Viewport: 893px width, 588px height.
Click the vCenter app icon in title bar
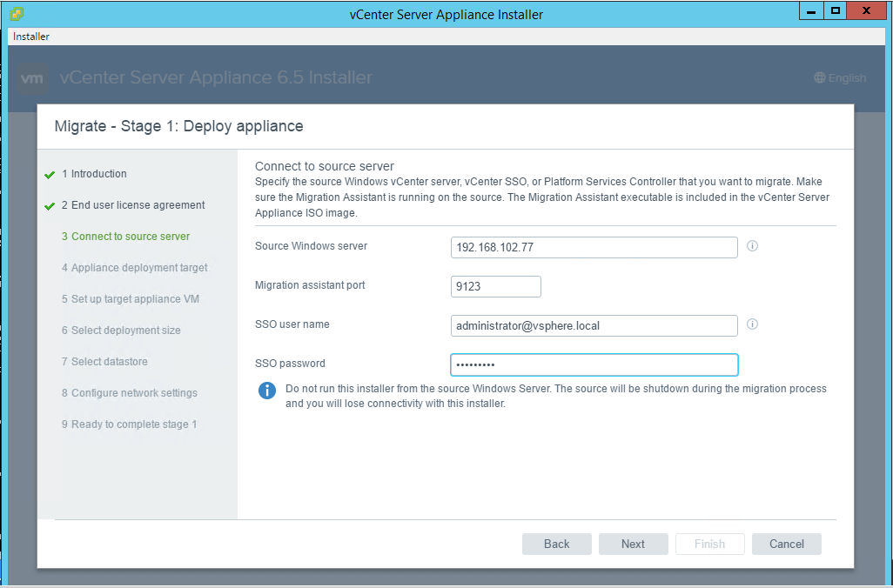[17, 14]
